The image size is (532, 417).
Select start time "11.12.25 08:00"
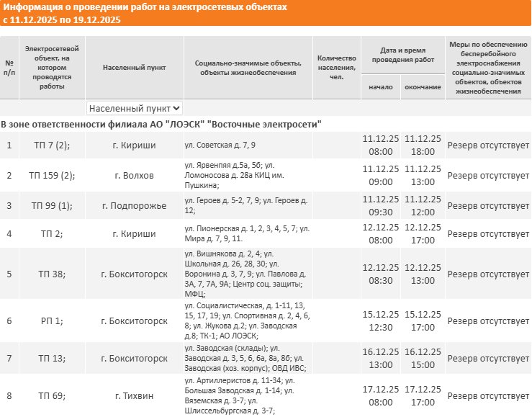click(x=381, y=145)
